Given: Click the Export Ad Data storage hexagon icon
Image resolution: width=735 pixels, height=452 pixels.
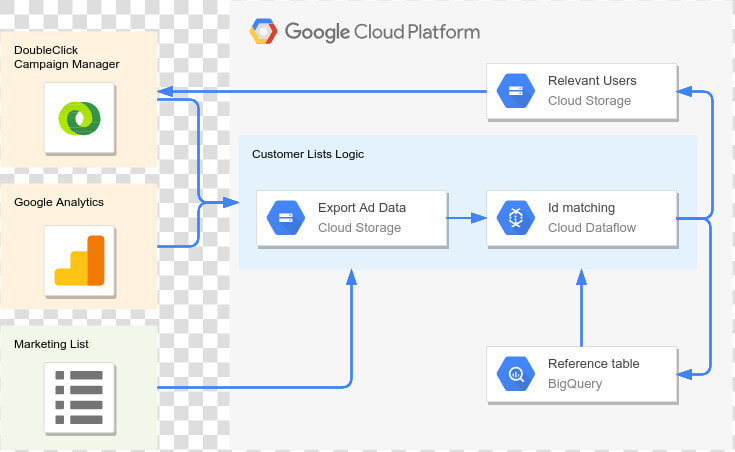Looking at the screenshot, I should pyautogui.click(x=285, y=218).
